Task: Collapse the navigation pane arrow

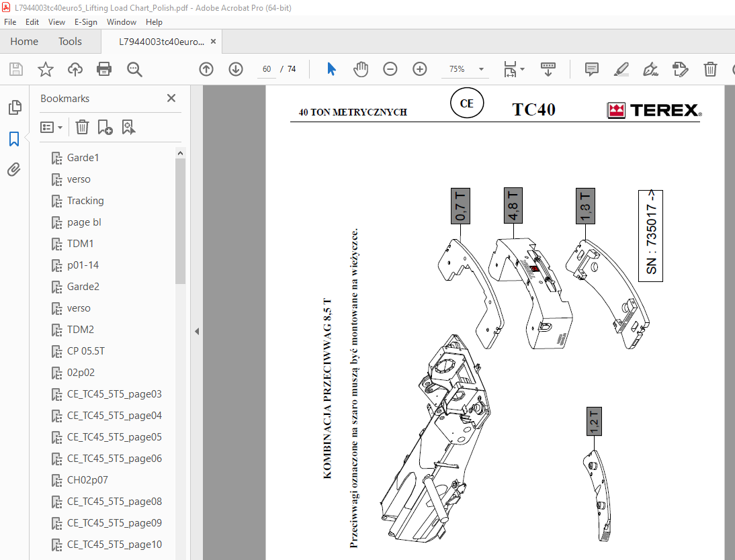Action: coord(197,331)
